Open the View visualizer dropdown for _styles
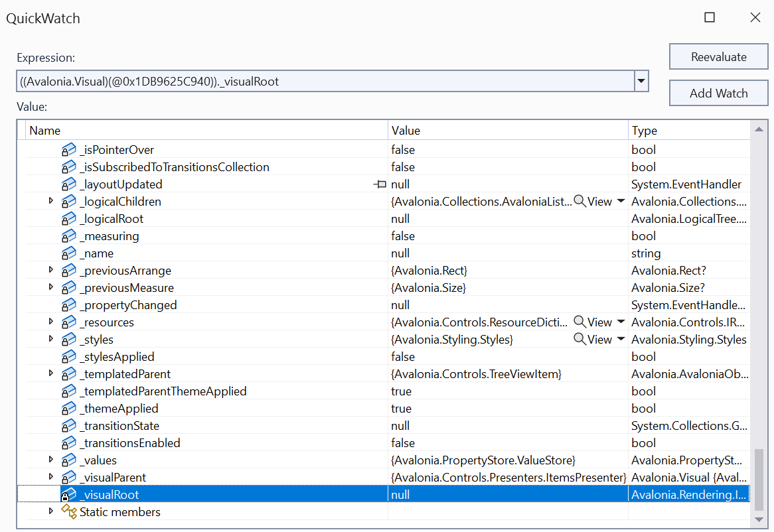 click(620, 339)
